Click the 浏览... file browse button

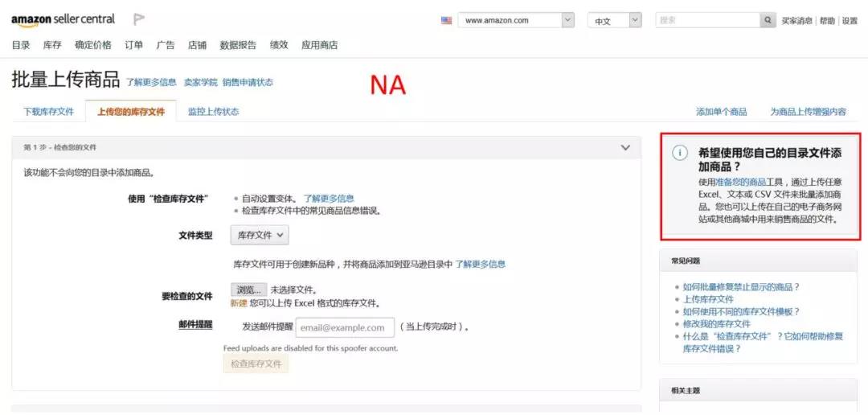pyautogui.click(x=249, y=290)
